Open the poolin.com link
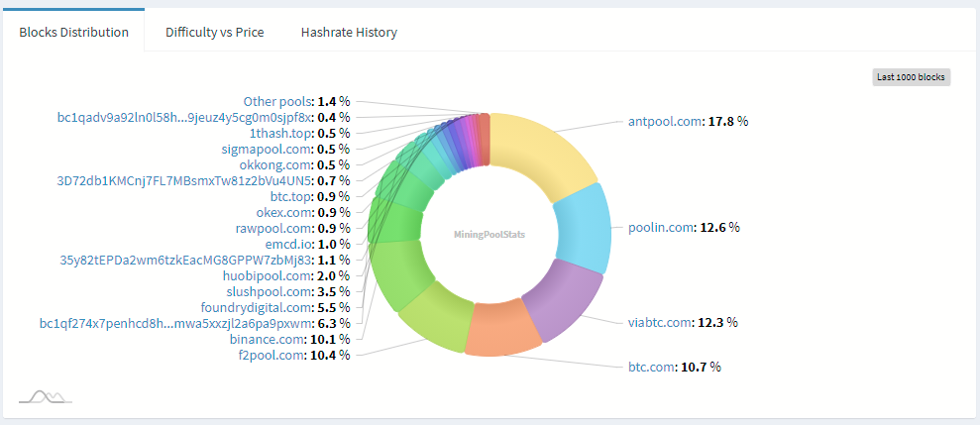Image resolution: width=980 pixels, height=425 pixels. [661, 228]
